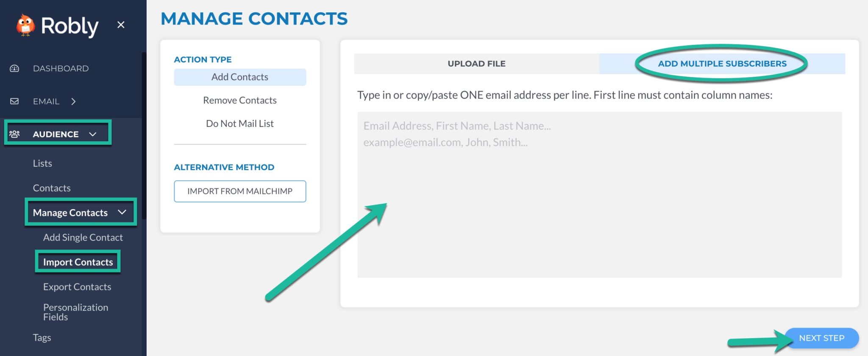
Task: Open the Lists page
Action: (42, 163)
